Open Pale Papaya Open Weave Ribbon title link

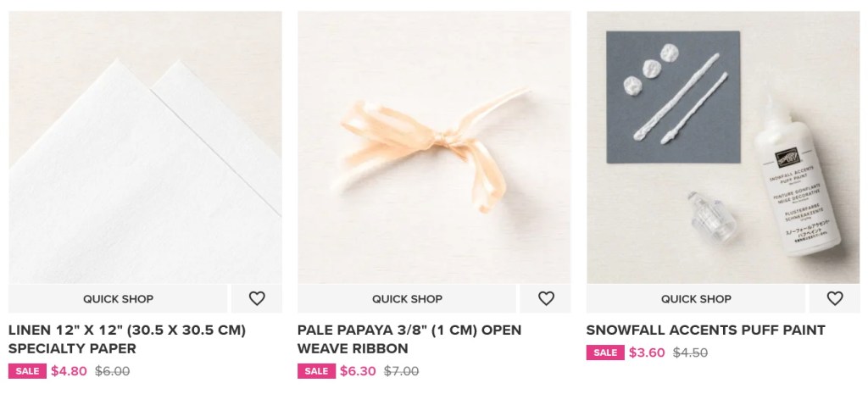click(409, 339)
